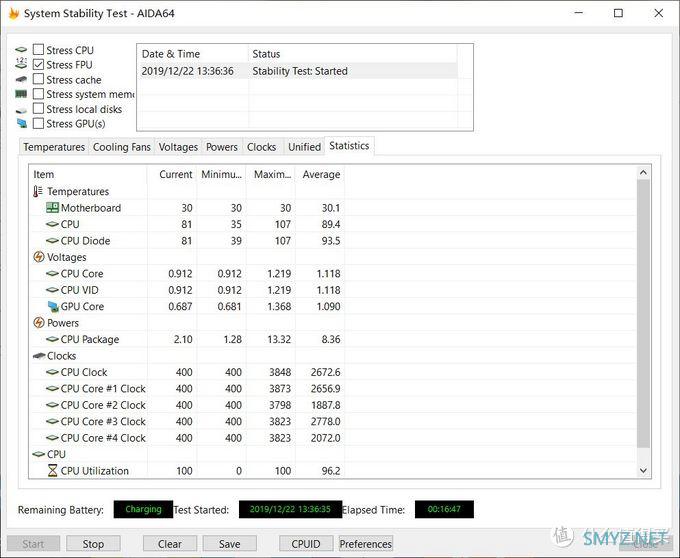Click the chip icon beside CPU Core #4 Clock
Viewport: 680px width, 558px height.
(52, 438)
